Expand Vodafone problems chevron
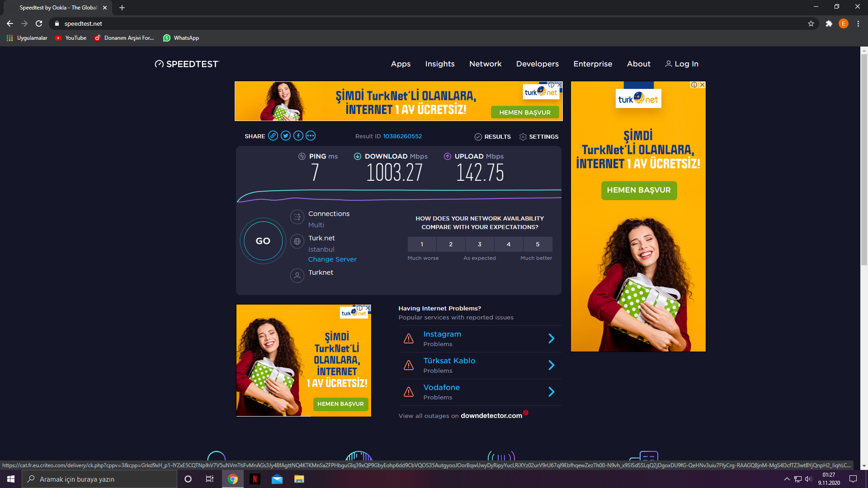Screen dimensions: 868x488 point(551,392)
